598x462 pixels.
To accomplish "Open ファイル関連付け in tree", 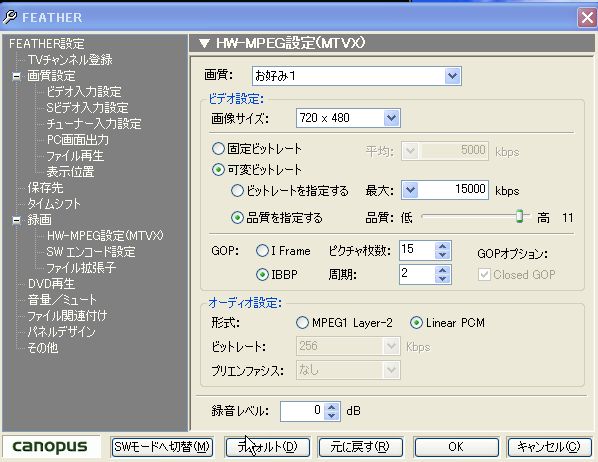I will (x=67, y=316).
